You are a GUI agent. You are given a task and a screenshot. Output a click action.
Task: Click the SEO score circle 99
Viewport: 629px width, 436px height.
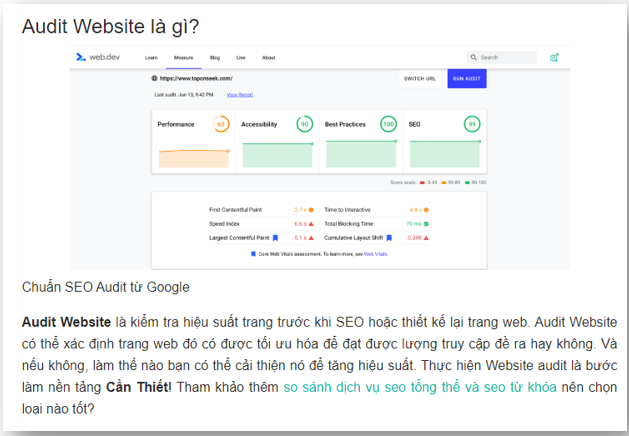470,124
